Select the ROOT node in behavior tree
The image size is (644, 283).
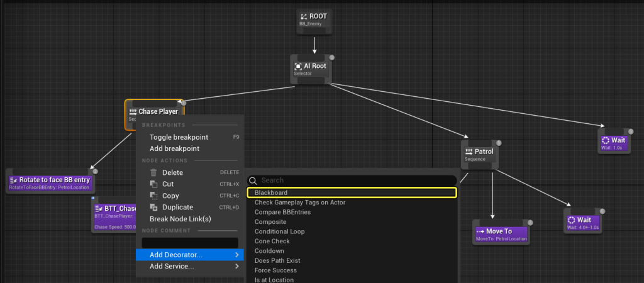tap(314, 19)
